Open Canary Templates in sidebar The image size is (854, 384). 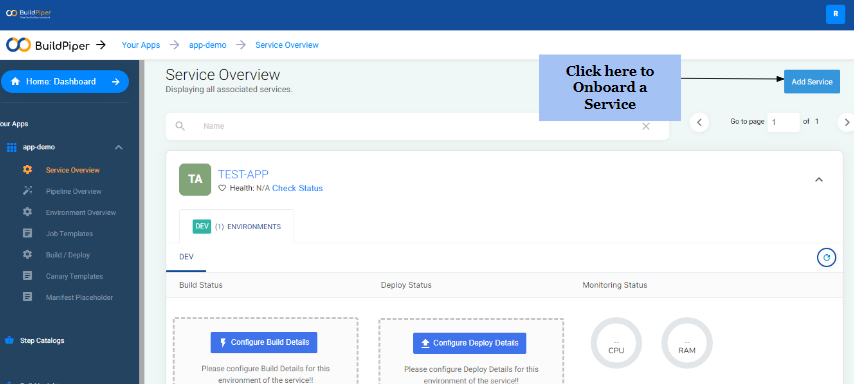74,276
